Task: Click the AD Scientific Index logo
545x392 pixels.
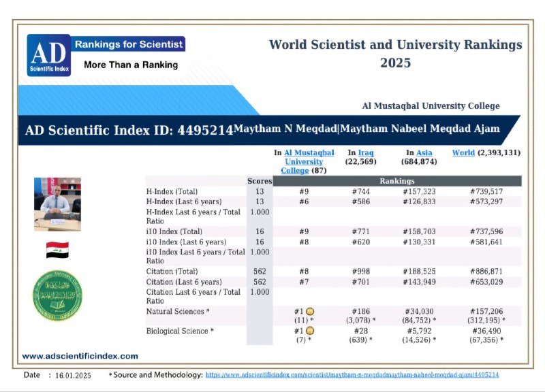Action: pyautogui.click(x=49, y=55)
